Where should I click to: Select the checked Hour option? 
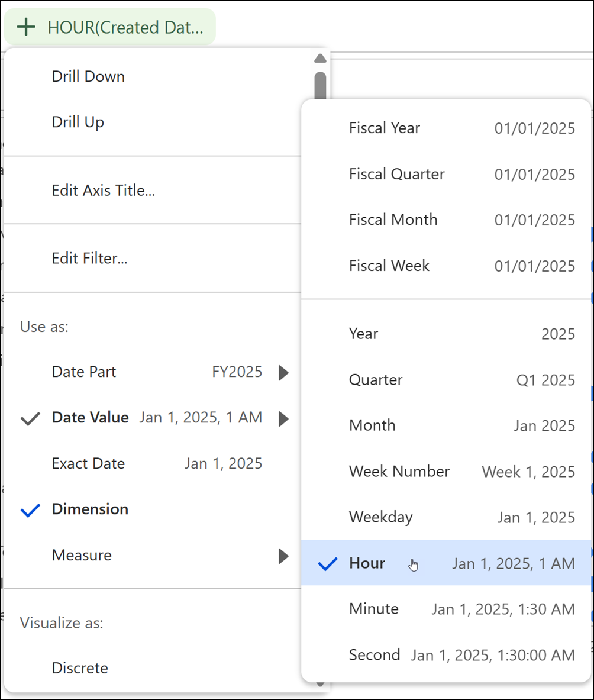(446, 563)
